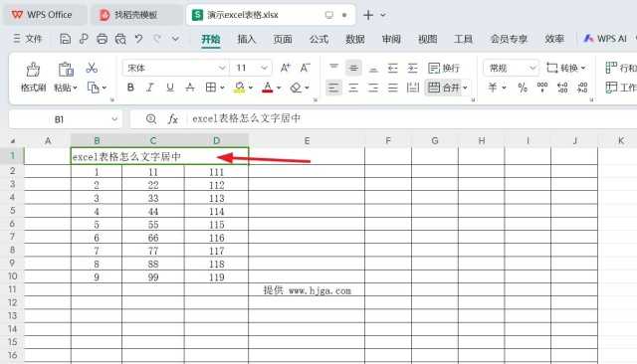
Task: Click the B1 Name Box field
Action: [60, 119]
